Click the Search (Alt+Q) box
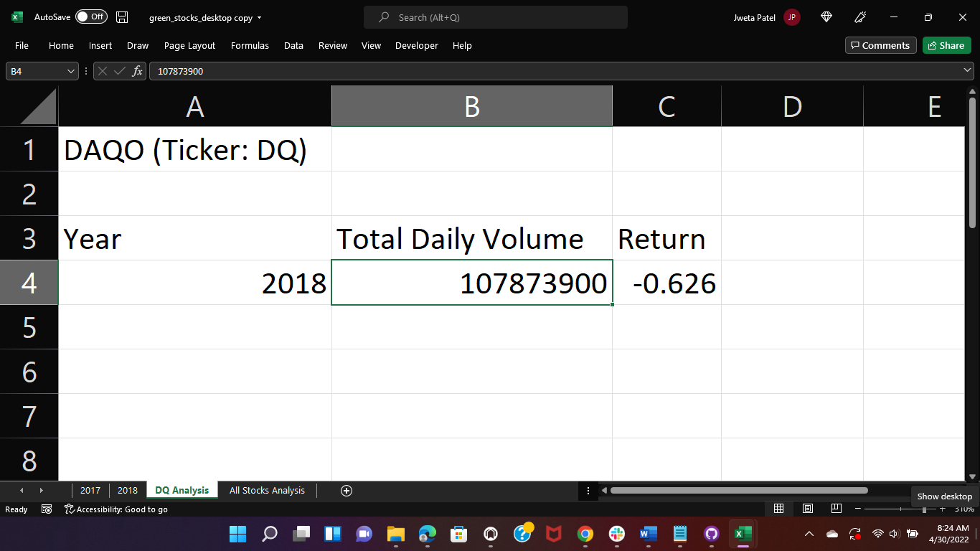The image size is (980, 551). point(495,17)
